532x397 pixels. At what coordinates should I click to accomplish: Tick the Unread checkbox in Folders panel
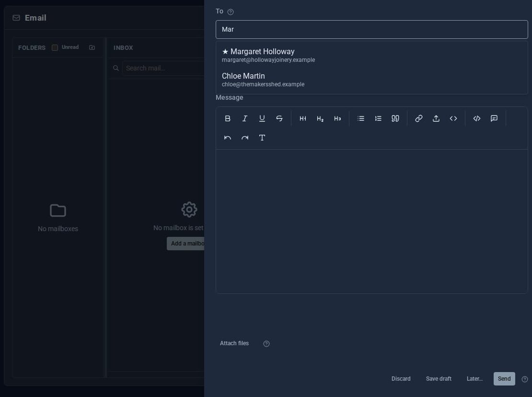[55, 47]
